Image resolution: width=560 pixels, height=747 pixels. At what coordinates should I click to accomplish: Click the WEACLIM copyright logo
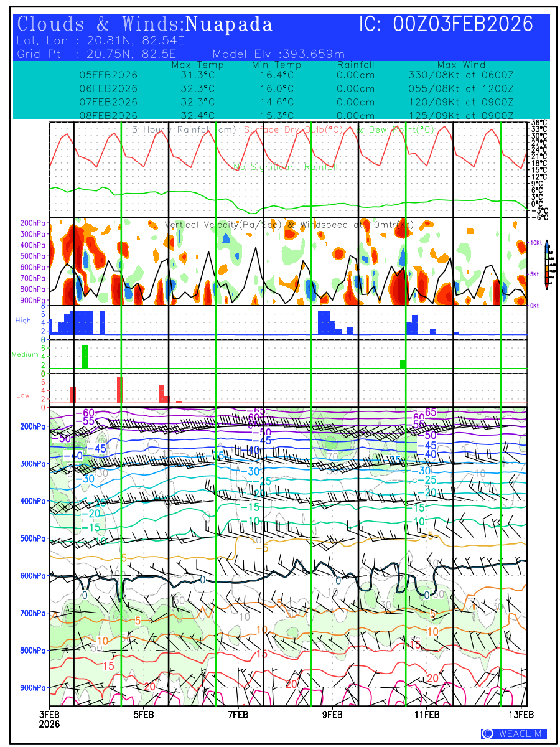513,734
